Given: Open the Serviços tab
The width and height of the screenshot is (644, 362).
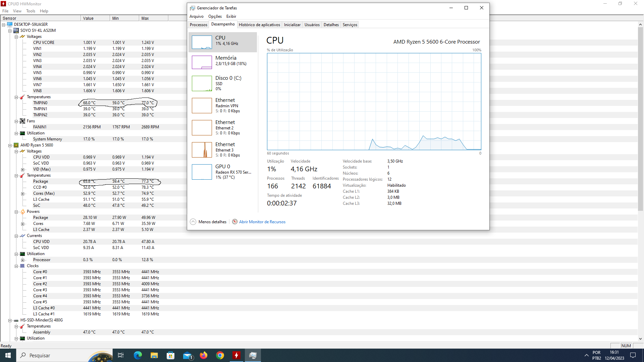Looking at the screenshot, I should tap(350, 24).
